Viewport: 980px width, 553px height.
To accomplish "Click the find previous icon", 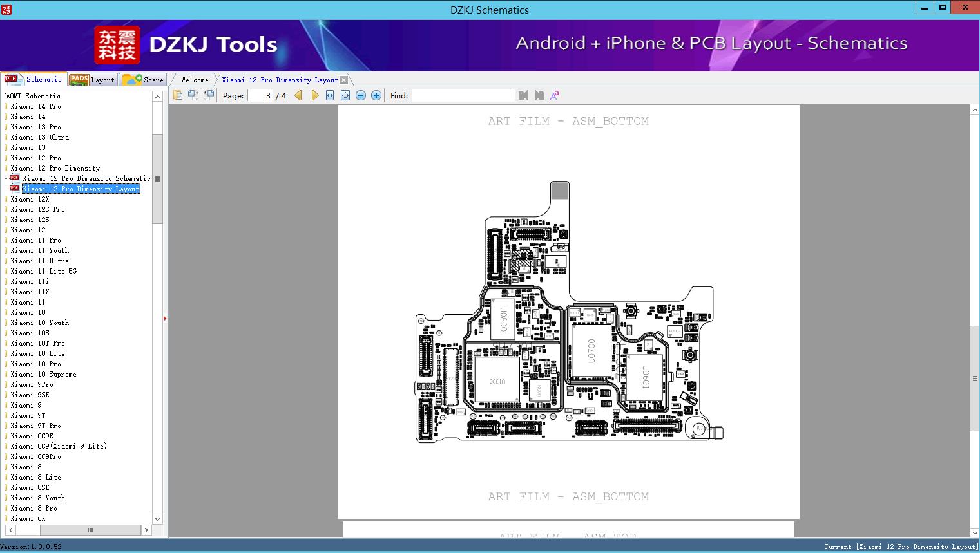I will point(523,95).
